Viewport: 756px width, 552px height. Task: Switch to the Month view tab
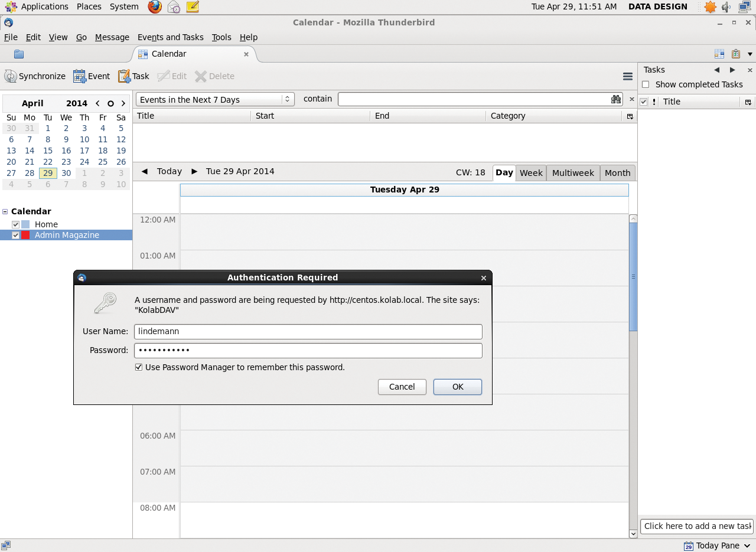[x=617, y=172]
